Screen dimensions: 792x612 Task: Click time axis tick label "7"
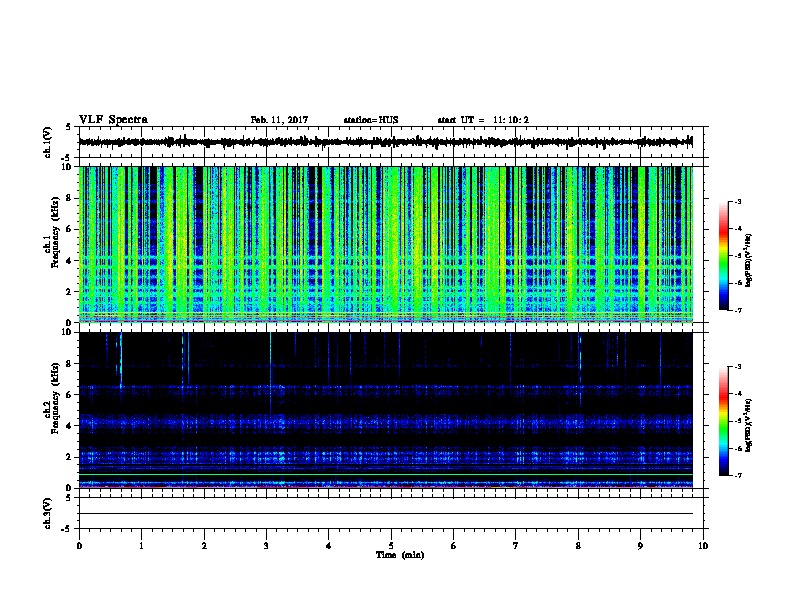click(x=515, y=546)
